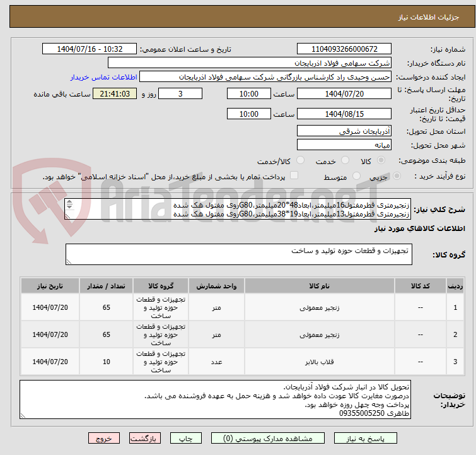This screenshot has height=455, width=476.
Task: Click the resize handle of description box
Action: point(67,216)
